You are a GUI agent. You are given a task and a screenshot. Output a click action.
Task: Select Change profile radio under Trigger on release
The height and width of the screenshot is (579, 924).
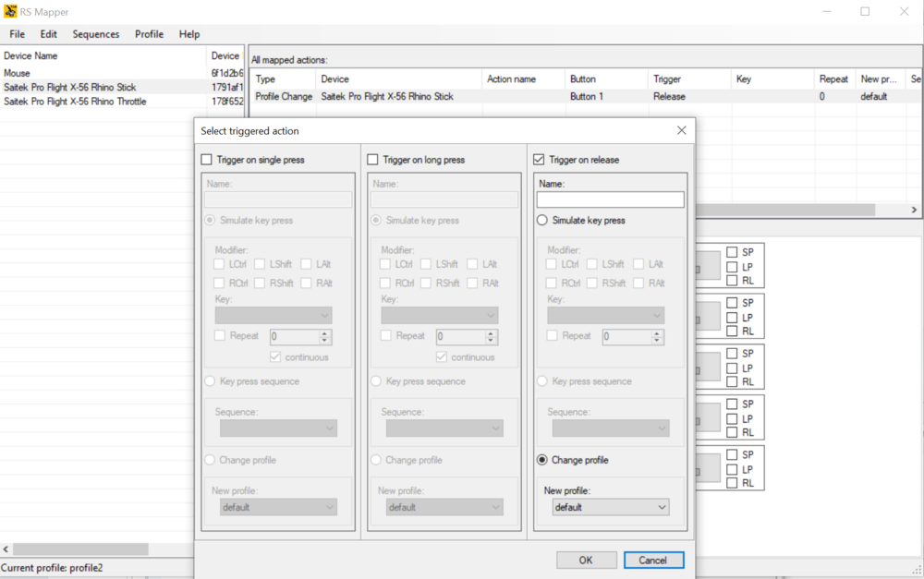click(542, 460)
